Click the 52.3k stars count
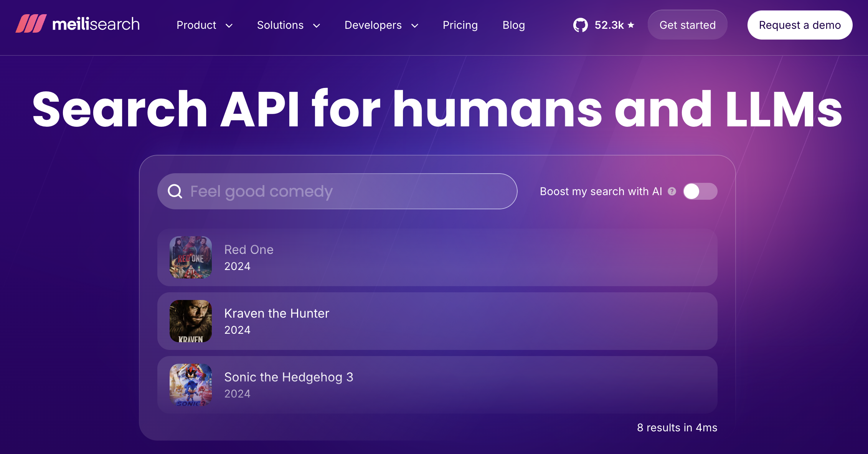Image resolution: width=868 pixels, height=454 pixels. [x=609, y=25]
